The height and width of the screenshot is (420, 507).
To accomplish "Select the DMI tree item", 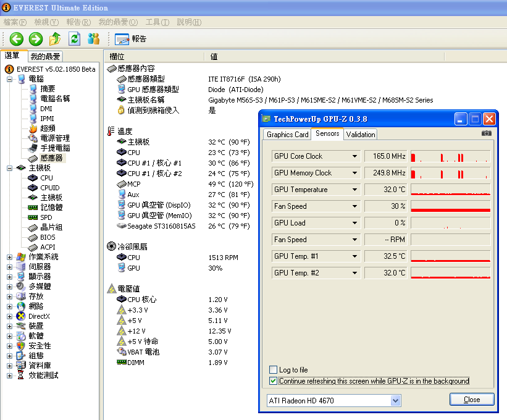I will [46, 109].
